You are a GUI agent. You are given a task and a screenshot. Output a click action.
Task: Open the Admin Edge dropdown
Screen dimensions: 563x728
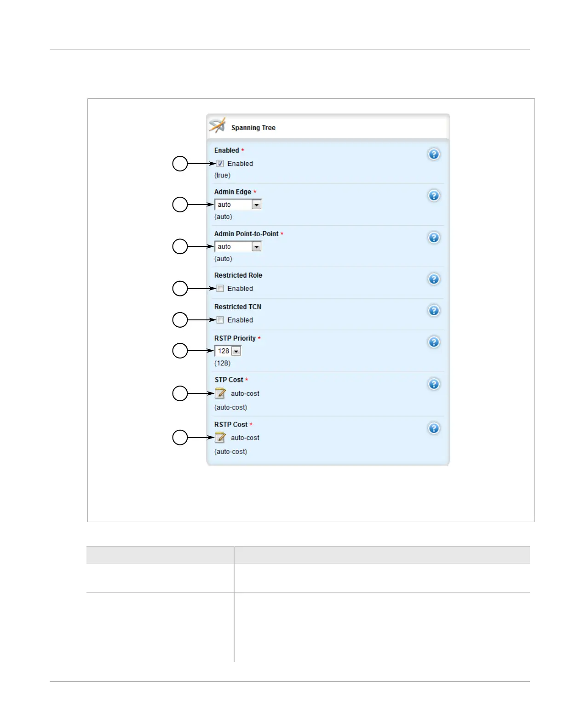coord(257,205)
